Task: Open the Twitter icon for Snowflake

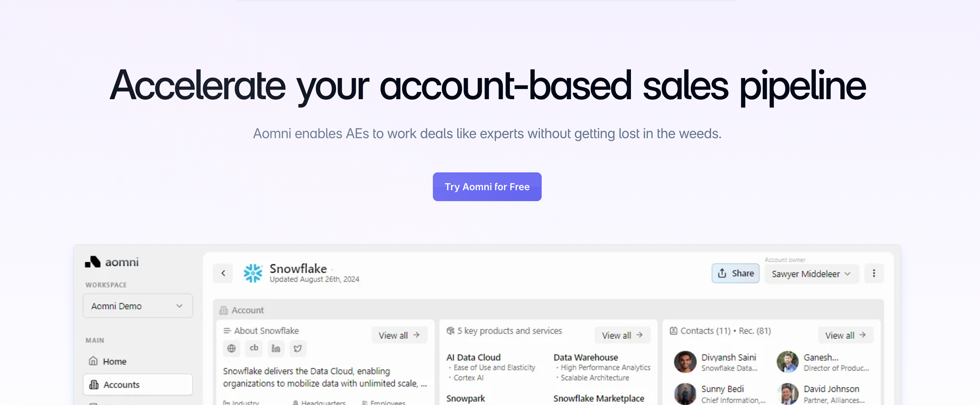Action: coord(297,348)
